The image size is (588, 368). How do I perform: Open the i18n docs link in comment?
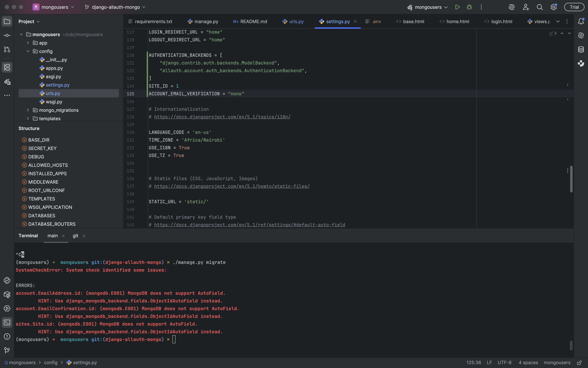(x=222, y=117)
